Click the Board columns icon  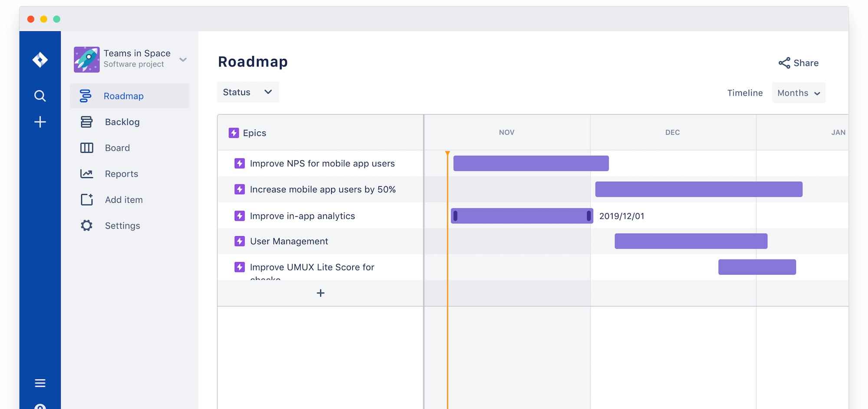click(x=86, y=148)
